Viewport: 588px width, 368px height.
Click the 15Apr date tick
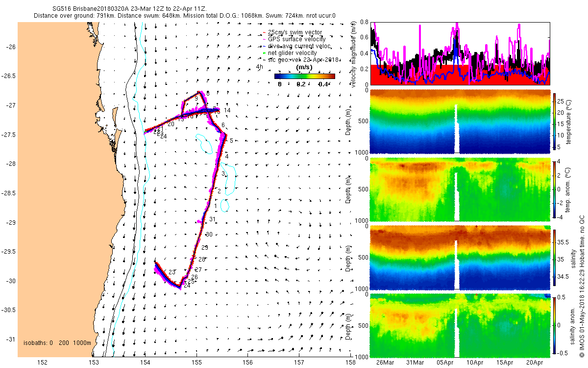point(505,363)
